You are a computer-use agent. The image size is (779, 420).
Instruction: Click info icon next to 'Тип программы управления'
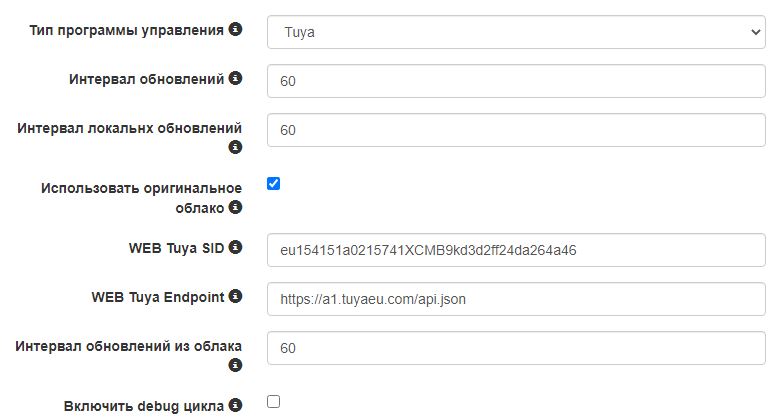[236, 30]
